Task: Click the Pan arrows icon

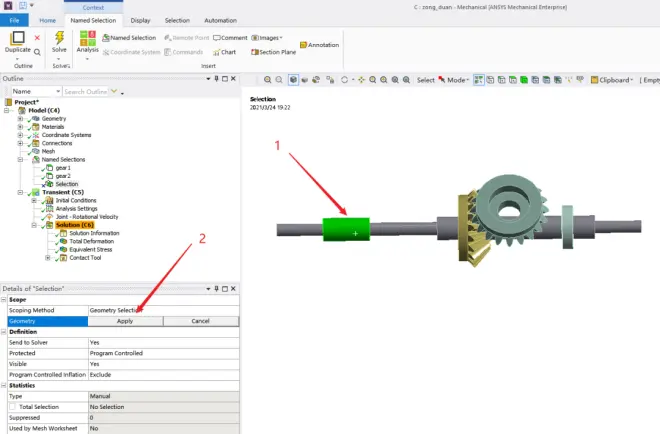Action: 361,80
